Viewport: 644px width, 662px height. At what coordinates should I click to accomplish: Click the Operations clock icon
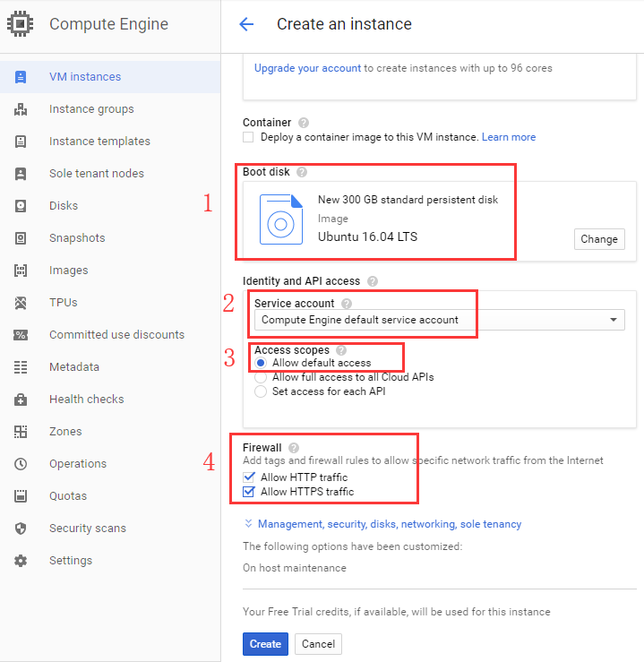click(x=21, y=464)
